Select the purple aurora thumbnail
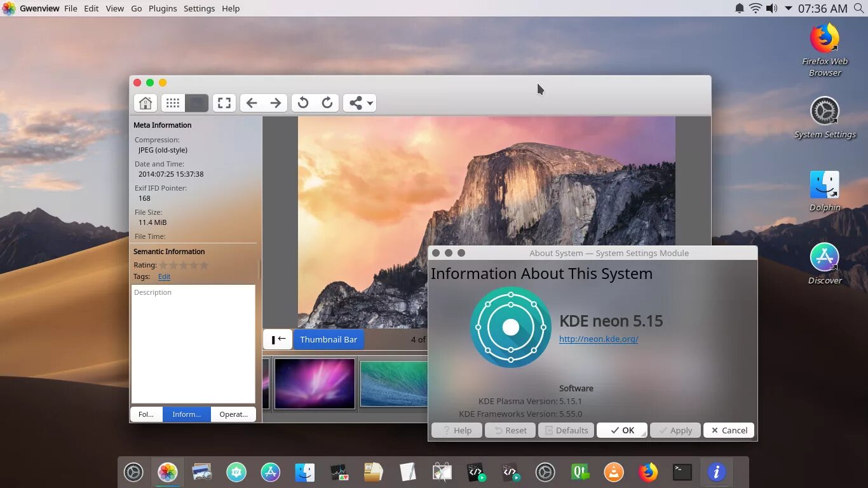This screenshot has height=488, width=868. pyautogui.click(x=315, y=384)
